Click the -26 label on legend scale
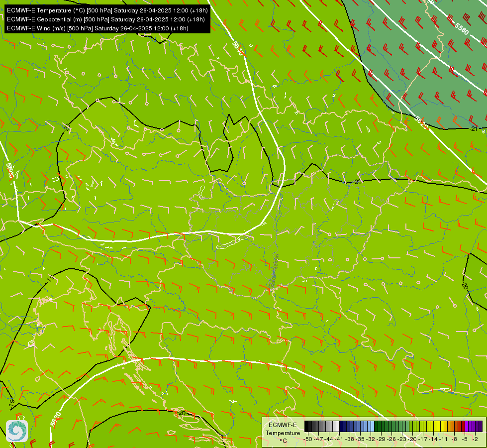The width and height of the screenshot is (487, 448). 391,440
